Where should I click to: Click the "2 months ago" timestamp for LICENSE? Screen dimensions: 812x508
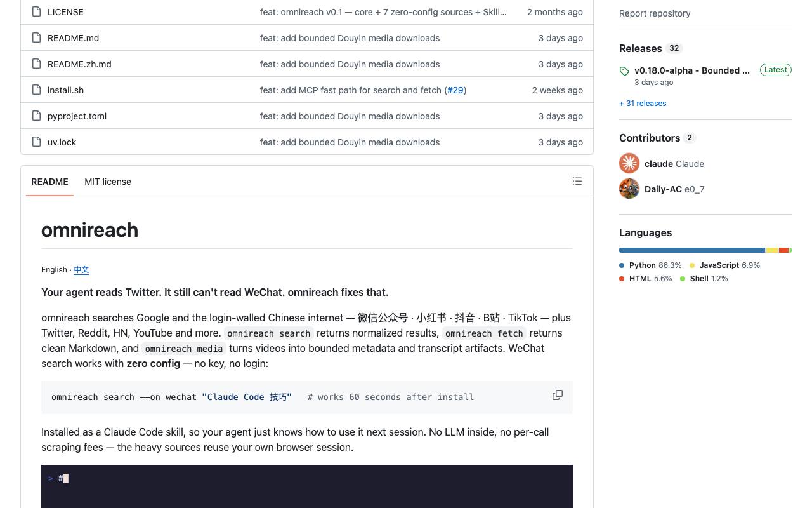[555, 12]
